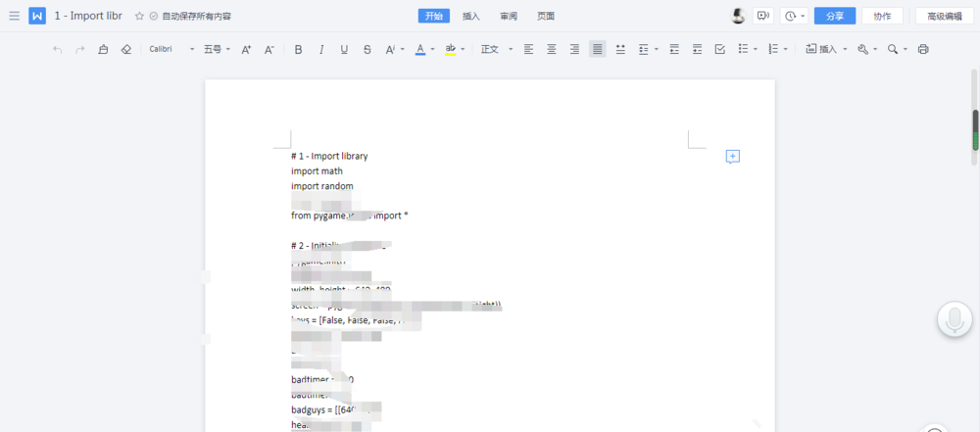
Task: Click the blue 分享 share button
Action: coord(834,17)
